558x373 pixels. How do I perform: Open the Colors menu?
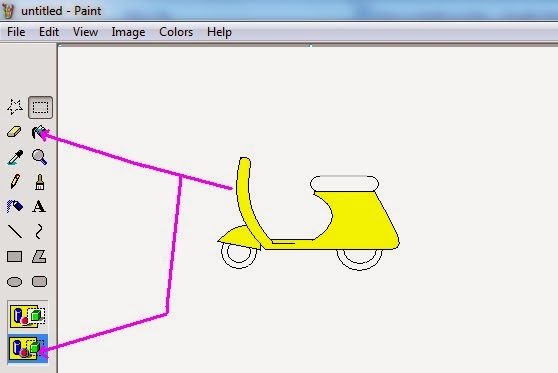(176, 32)
